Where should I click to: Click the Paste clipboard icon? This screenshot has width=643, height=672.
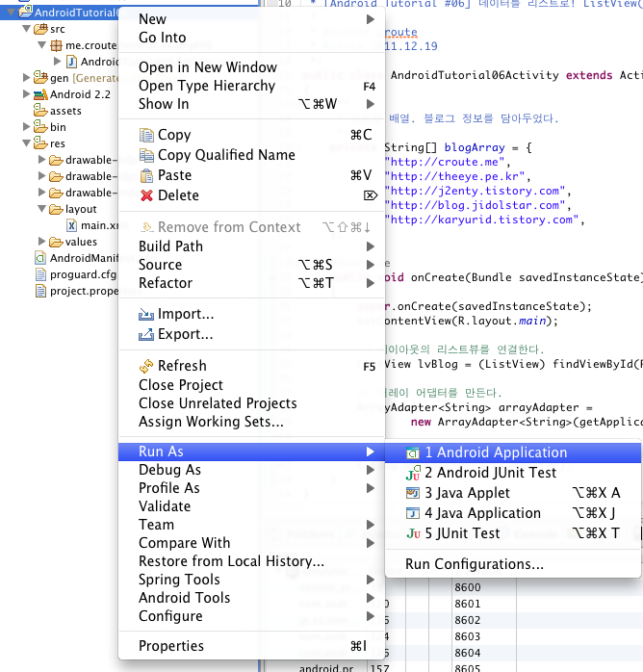[x=146, y=175]
